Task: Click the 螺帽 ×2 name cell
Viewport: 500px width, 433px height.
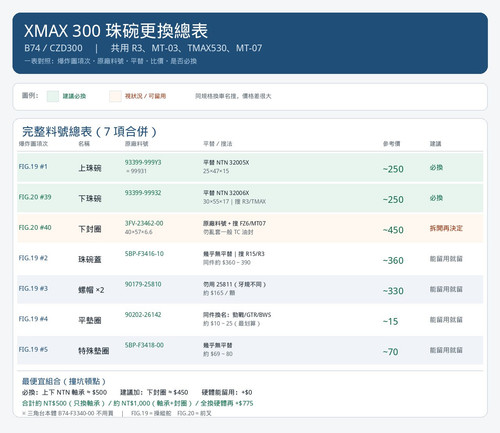Action: click(91, 290)
